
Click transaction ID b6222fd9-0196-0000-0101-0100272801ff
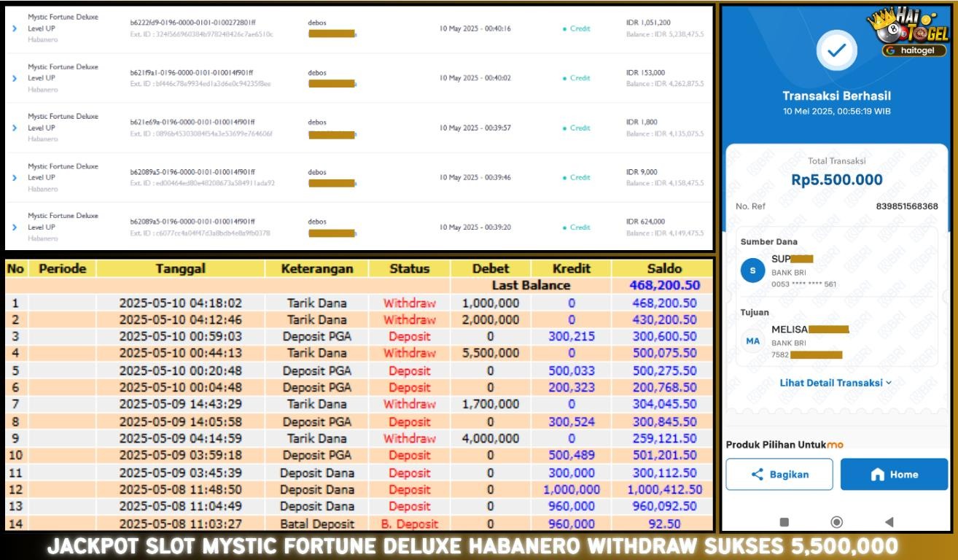pos(192,23)
